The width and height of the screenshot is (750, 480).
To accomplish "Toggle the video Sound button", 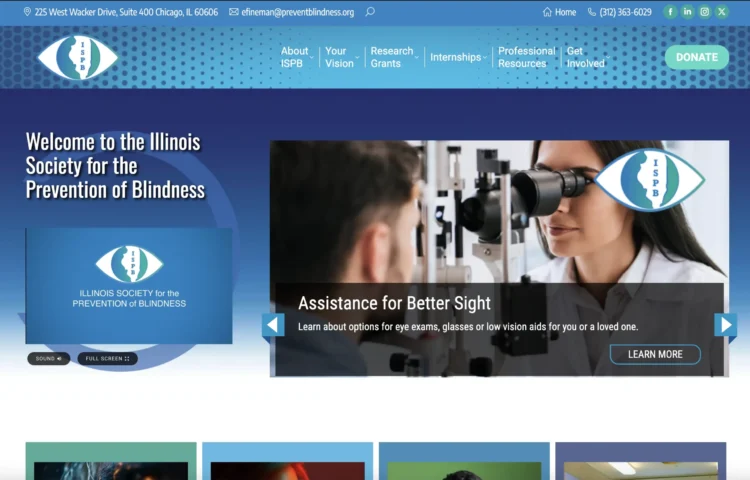I will [48, 358].
